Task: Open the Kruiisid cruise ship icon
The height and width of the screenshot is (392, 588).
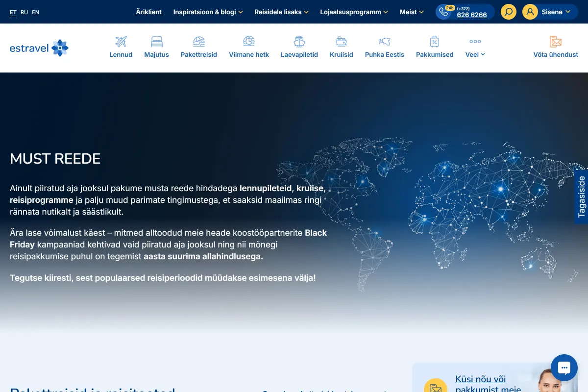Action: 342,42
